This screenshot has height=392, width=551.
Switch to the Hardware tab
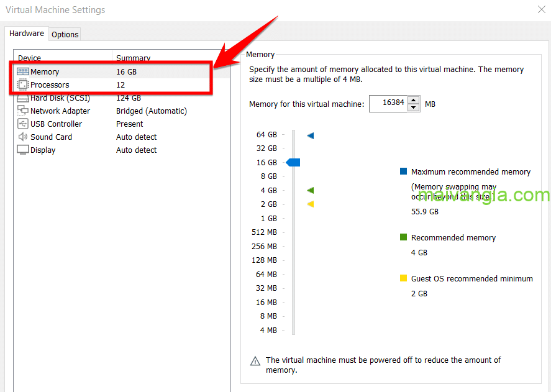[26, 33]
